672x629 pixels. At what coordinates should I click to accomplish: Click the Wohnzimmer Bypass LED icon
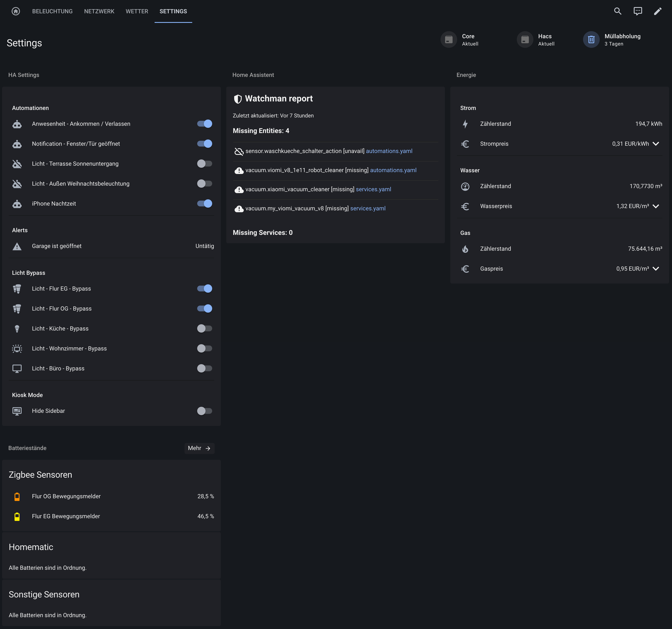click(17, 349)
